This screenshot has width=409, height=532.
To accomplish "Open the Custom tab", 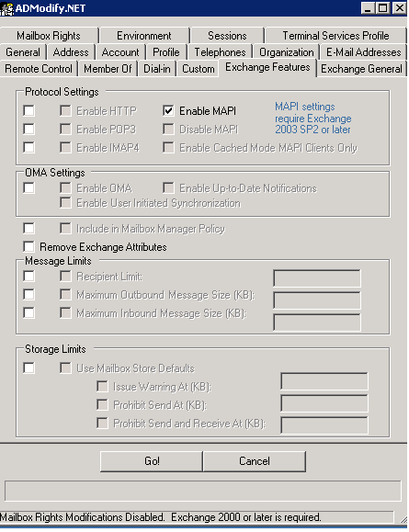I will (199, 69).
